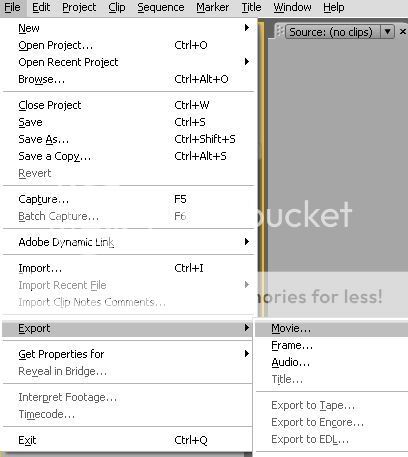
Task: Open the Source panel dropdown arrow
Action: [387, 32]
